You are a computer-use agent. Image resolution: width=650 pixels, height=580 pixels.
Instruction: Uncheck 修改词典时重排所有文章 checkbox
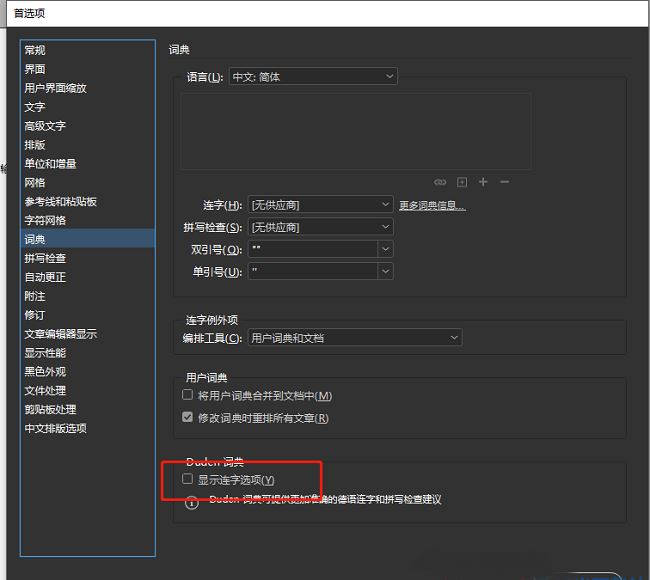click(187, 417)
